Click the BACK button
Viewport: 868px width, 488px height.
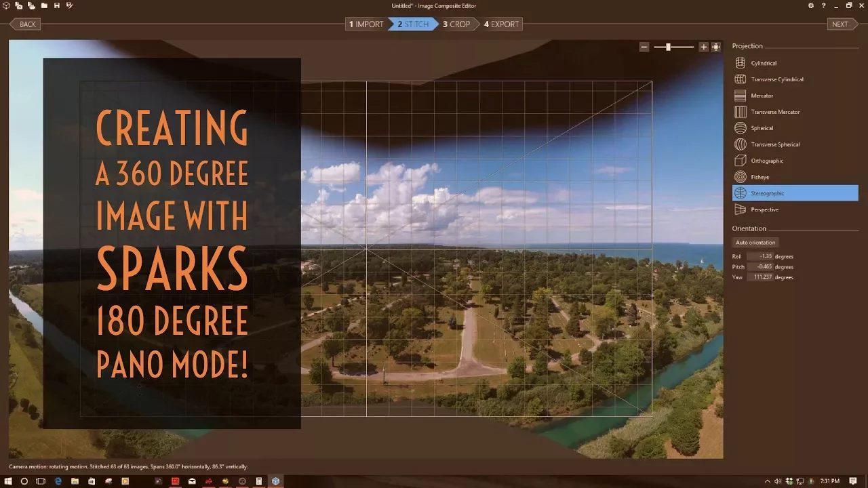tap(25, 24)
